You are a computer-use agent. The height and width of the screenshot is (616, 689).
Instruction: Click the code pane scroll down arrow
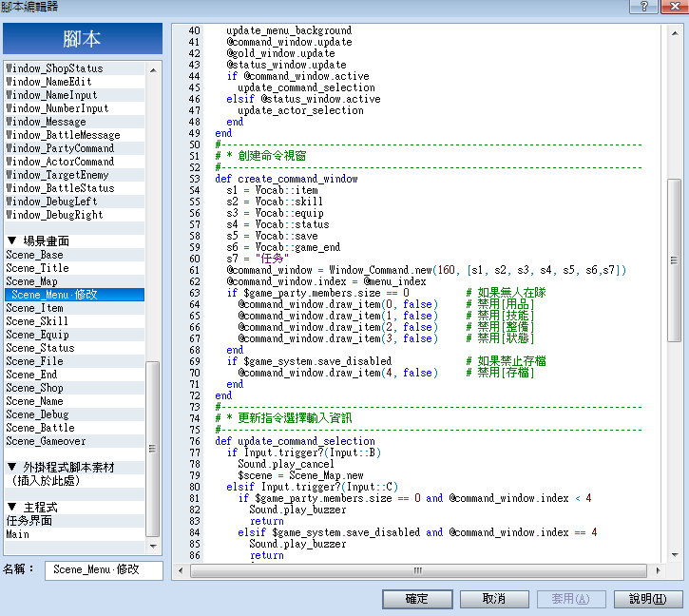point(675,555)
